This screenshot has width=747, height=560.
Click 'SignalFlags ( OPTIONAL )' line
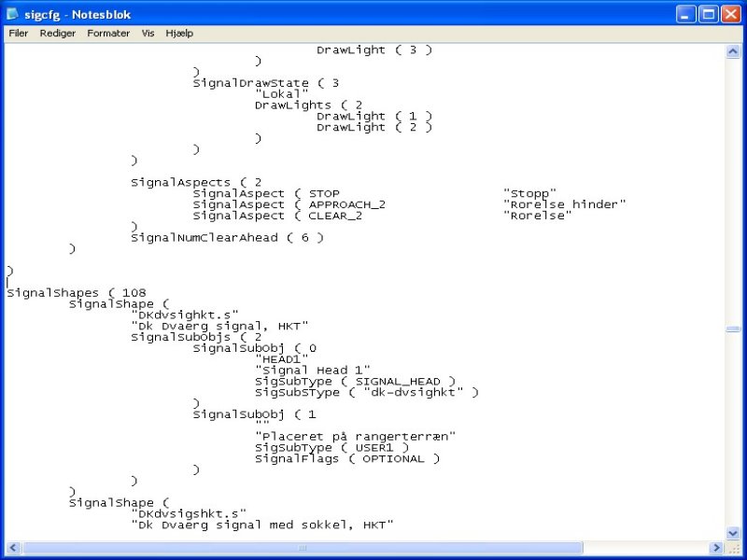[347, 458]
